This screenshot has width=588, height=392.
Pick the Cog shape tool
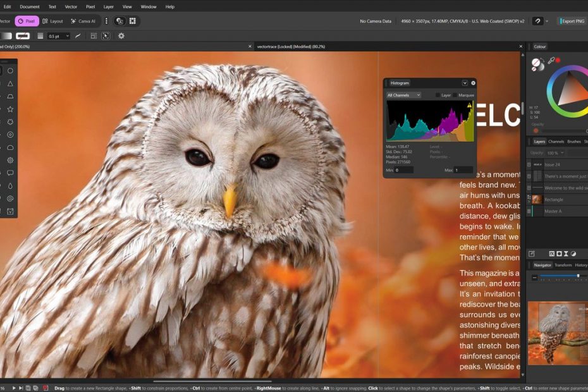click(x=10, y=160)
